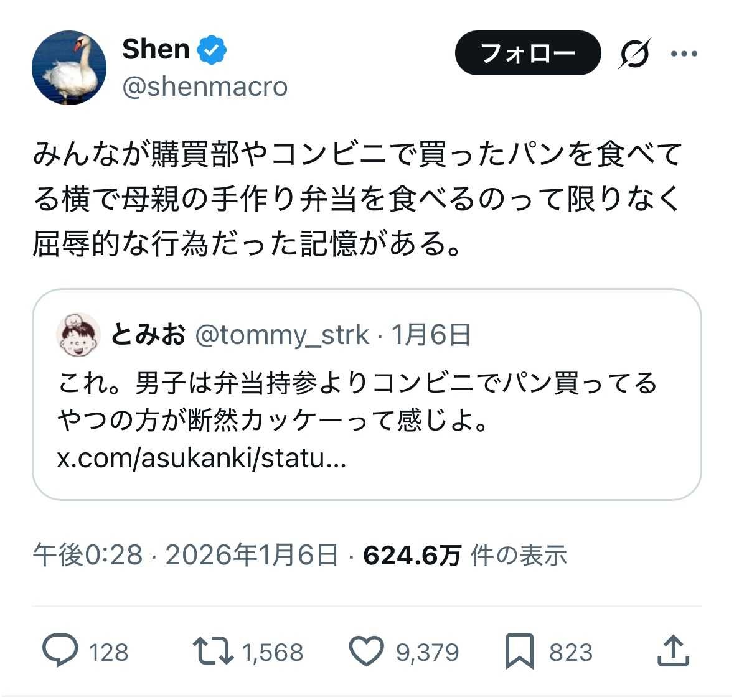
Task: Click the 午後0:28 · 2026年1月6日 timestamp
Action: point(186,555)
